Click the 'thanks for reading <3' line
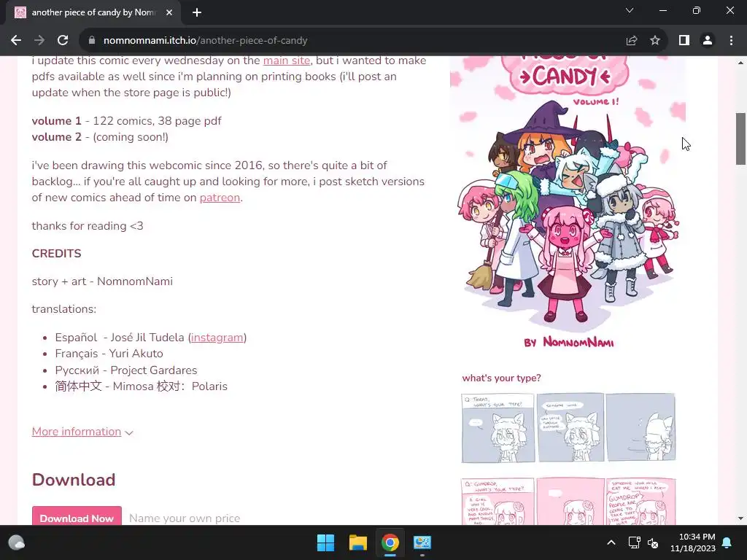This screenshot has height=560, width=747. 88,226
